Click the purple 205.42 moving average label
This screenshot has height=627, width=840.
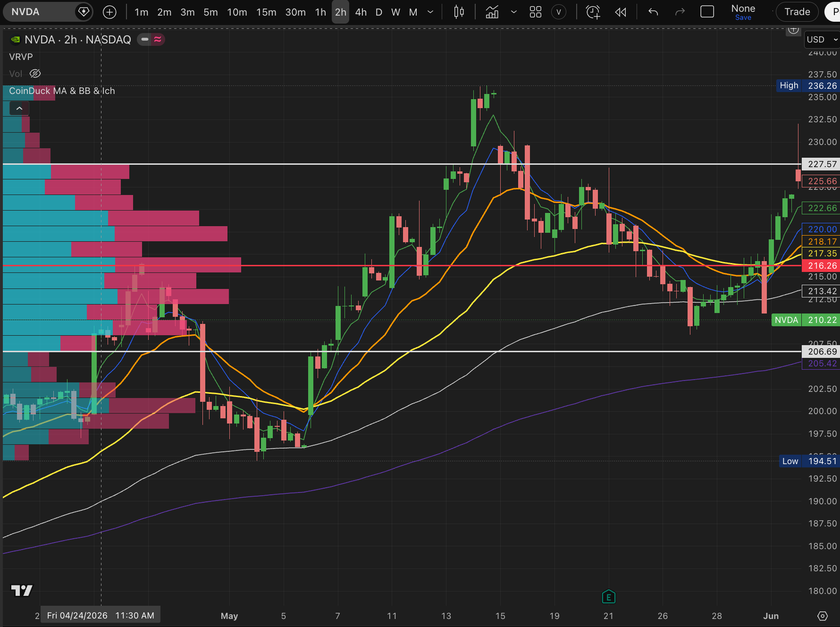[x=821, y=364]
